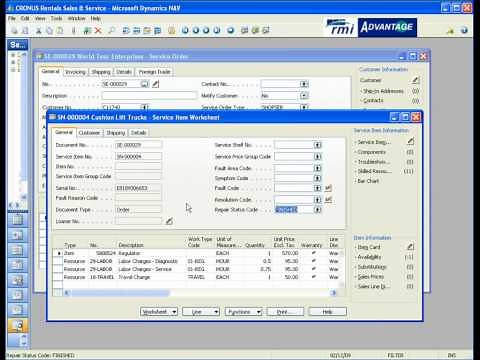Click the pencil icon next to Loaner No. field
The height and width of the screenshot is (360, 480).
click(x=169, y=221)
